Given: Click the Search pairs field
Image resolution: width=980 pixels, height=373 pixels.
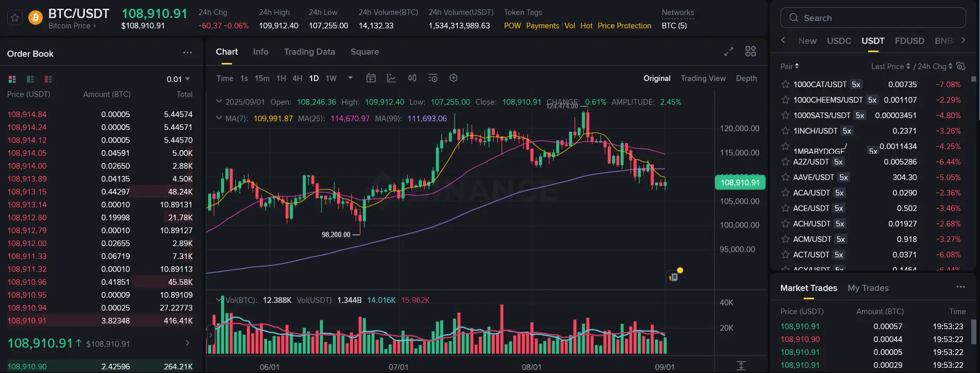Looking at the screenshot, I should coord(873,18).
